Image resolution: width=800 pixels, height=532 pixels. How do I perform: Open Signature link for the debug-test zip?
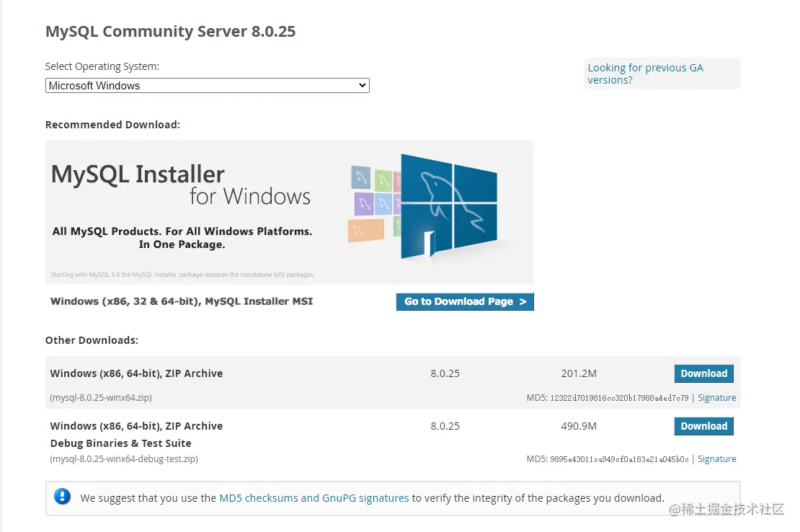click(x=717, y=458)
